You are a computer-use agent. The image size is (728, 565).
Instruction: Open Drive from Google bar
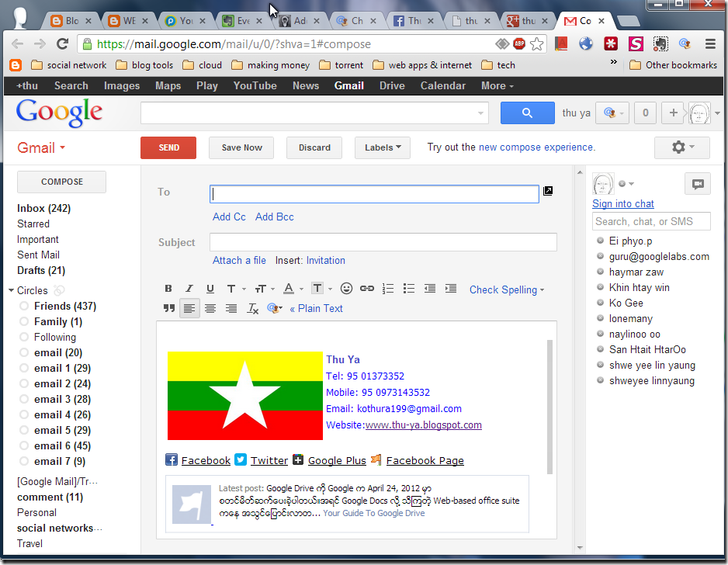(392, 86)
